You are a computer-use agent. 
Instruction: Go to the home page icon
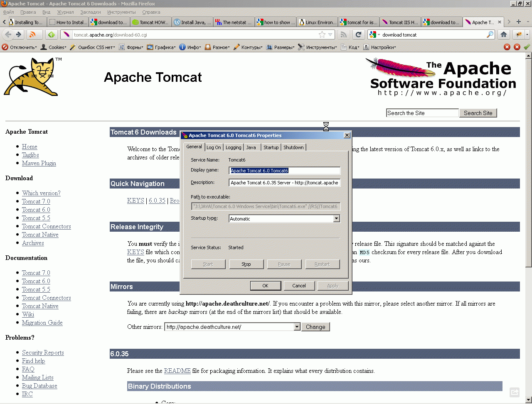tap(504, 34)
